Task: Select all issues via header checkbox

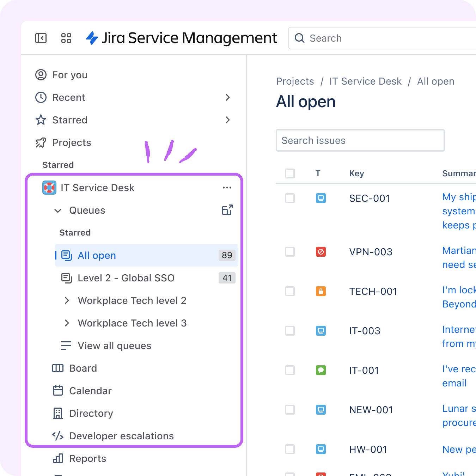Action: pyautogui.click(x=289, y=173)
